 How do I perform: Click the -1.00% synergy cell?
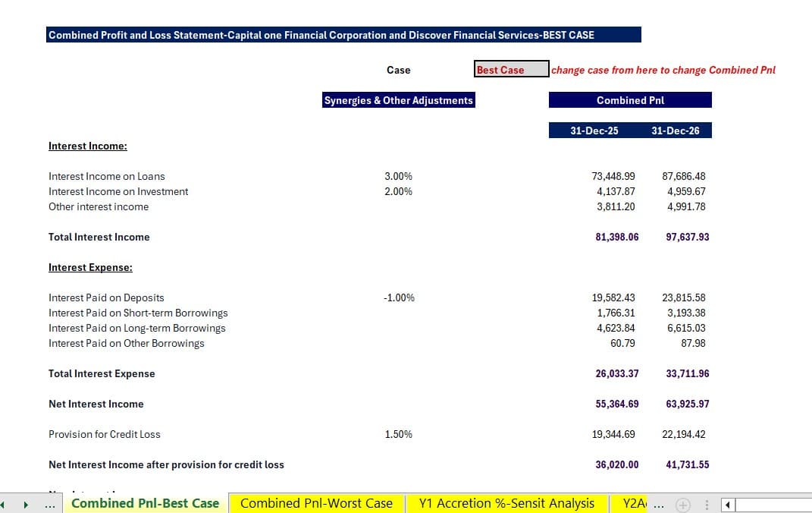pos(399,298)
